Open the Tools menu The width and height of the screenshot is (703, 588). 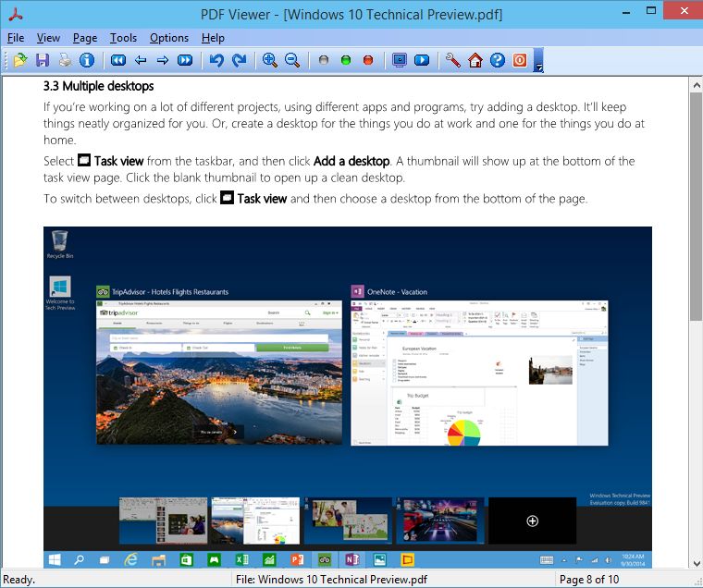123,38
